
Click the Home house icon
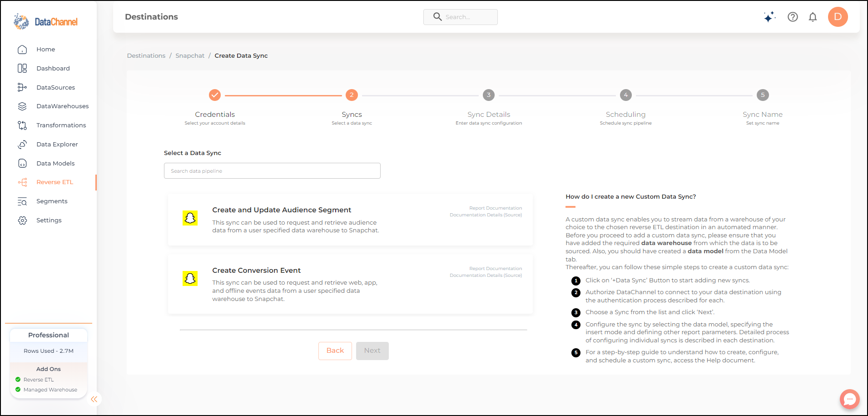(22, 50)
